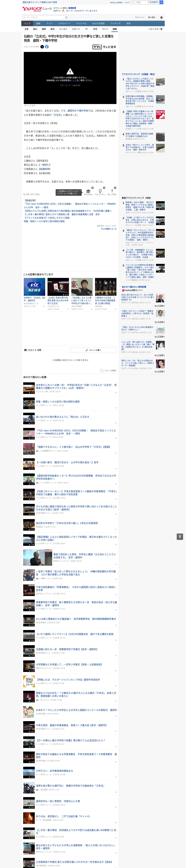Screen dimensions: 186x868
Task: Open settings gear icon in header
Action: point(161,18)
